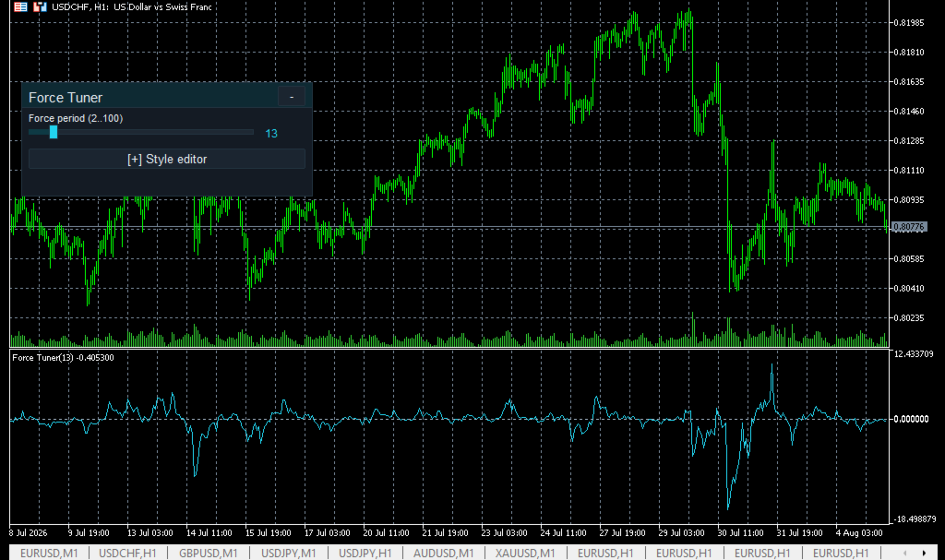
Task: Select the USDJPY,M1 chart tab
Action: (x=288, y=553)
